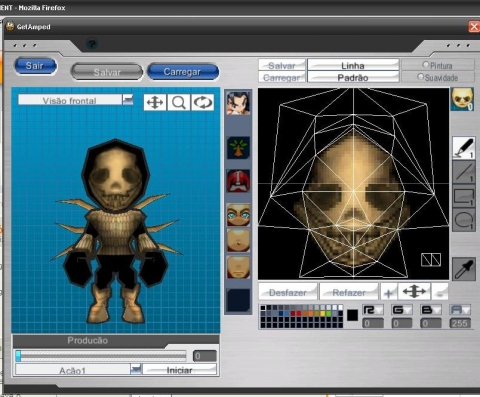
Task: Choose the rectangle shape tool
Action: click(464, 196)
